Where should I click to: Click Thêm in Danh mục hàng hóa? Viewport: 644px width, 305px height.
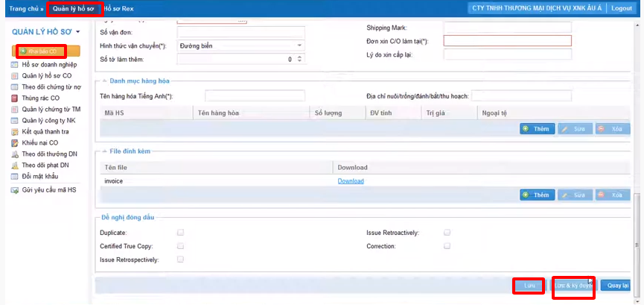[x=538, y=129]
